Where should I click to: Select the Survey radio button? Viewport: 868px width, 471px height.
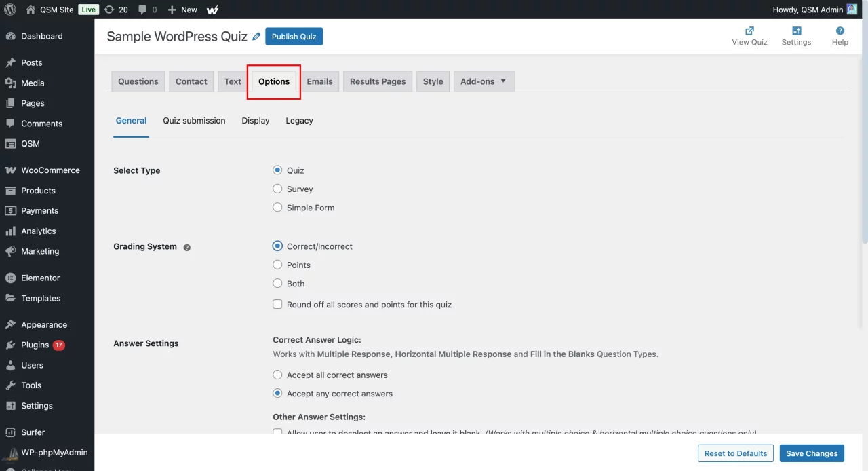tap(277, 189)
